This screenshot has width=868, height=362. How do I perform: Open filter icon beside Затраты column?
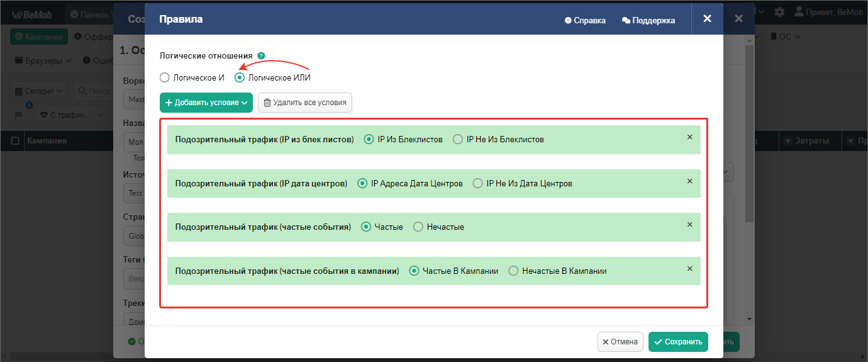click(x=787, y=141)
